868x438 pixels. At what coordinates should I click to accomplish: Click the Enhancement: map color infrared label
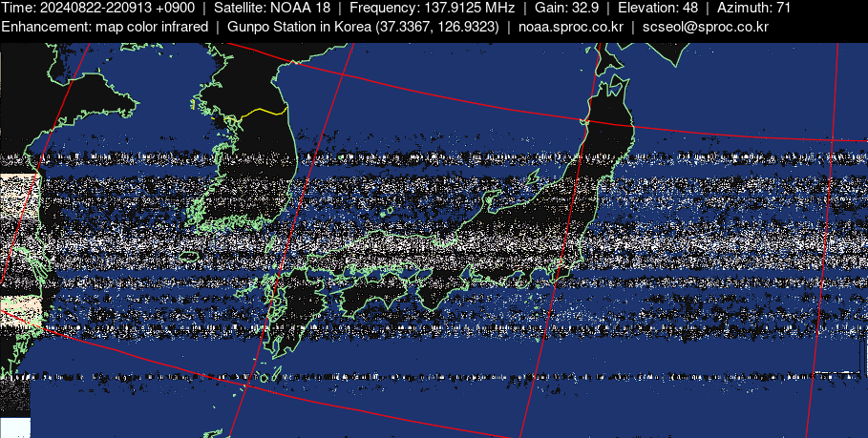coord(105,27)
